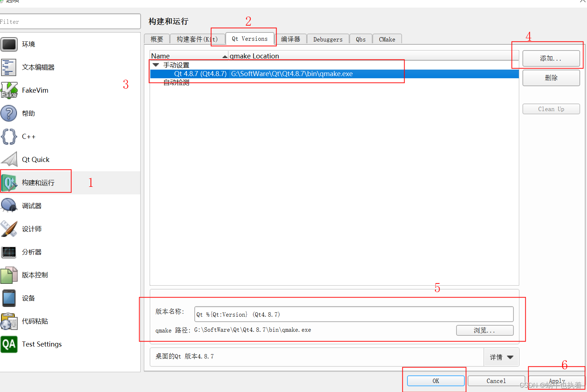Focus the Filter search box
The width and height of the screenshot is (587, 392).
pyautogui.click(x=70, y=21)
